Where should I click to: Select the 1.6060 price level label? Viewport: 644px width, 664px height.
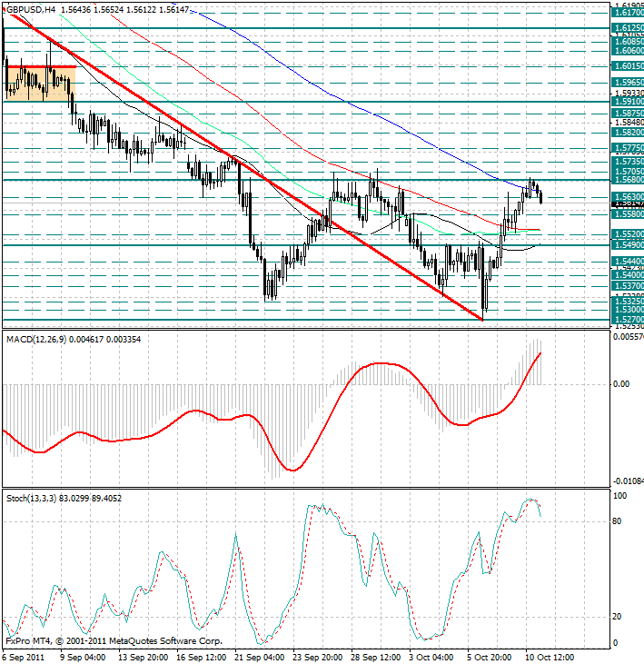[628, 50]
